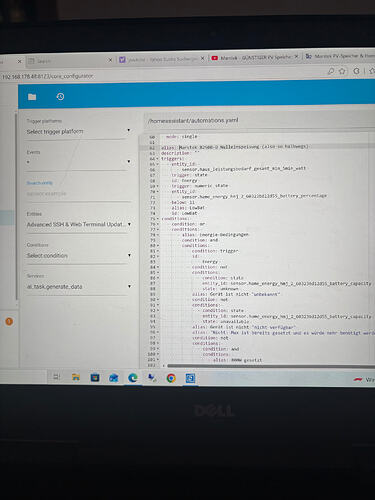Collapse code fold at line 84
375x500 pixels.
158,267
